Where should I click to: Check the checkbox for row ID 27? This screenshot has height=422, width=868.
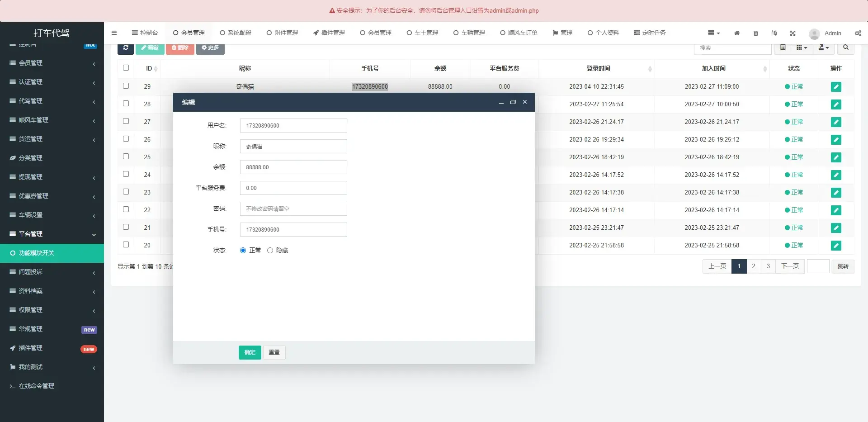click(126, 121)
